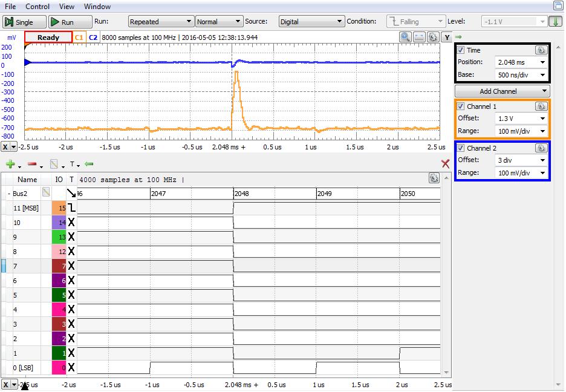Click the green down-arrow icon beside Level
566x392 pixels.
pos(555,22)
